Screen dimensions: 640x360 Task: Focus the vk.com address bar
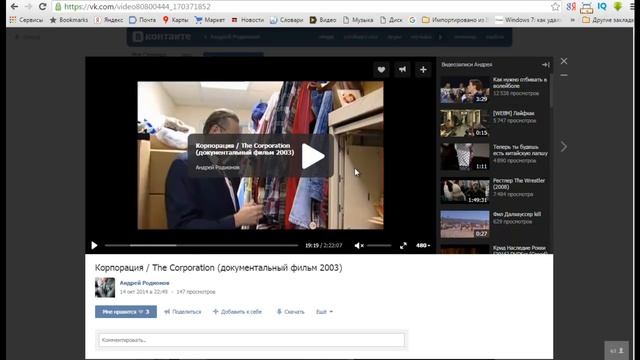click(302, 7)
